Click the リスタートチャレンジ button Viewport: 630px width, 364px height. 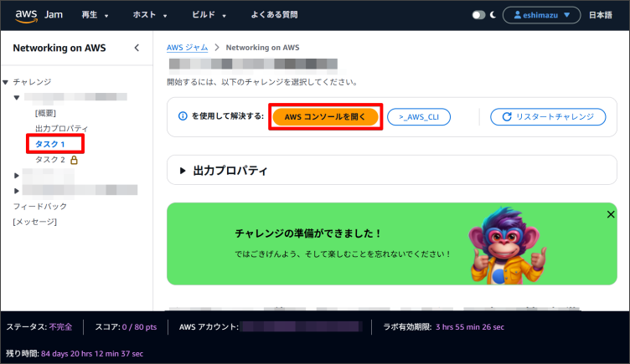coord(548,117)
